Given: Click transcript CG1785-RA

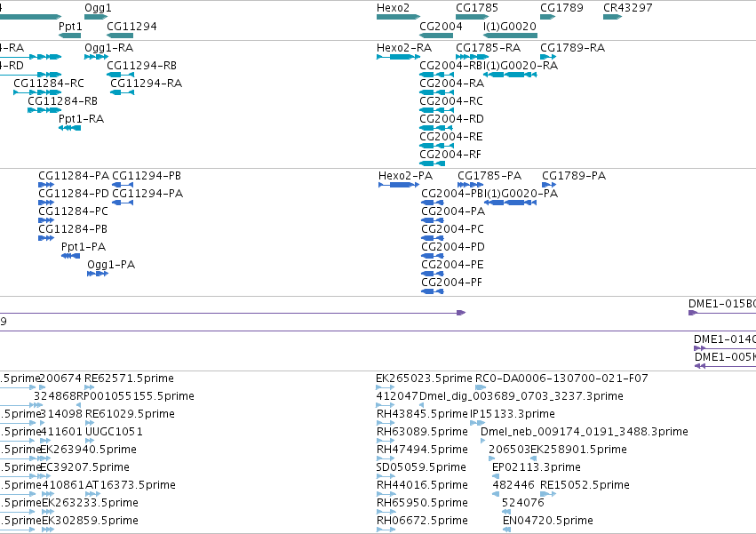Looking at the screenshot, I should click(473, 57).
